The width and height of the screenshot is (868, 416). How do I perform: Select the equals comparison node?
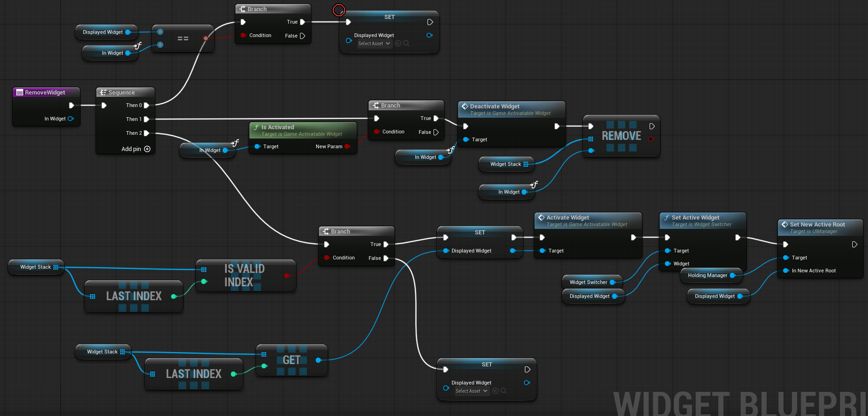183,39
